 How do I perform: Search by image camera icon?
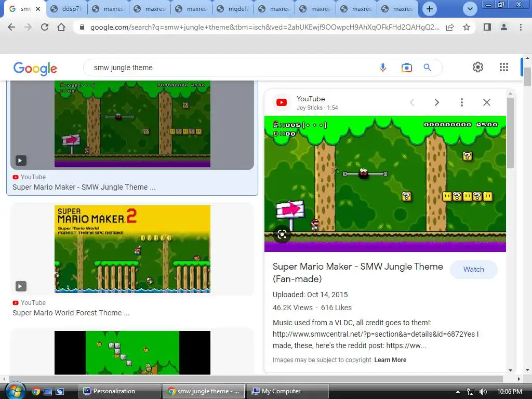pos(406,68)
